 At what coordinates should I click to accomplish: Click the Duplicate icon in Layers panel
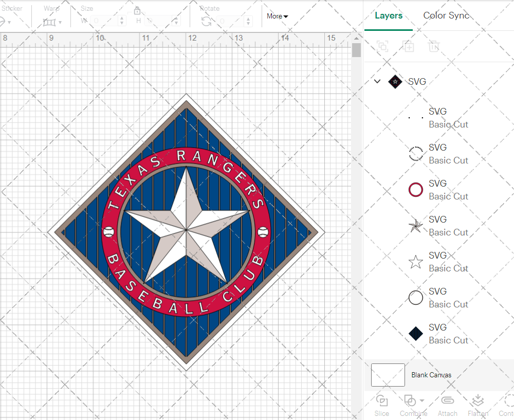(x=408, y=46)
